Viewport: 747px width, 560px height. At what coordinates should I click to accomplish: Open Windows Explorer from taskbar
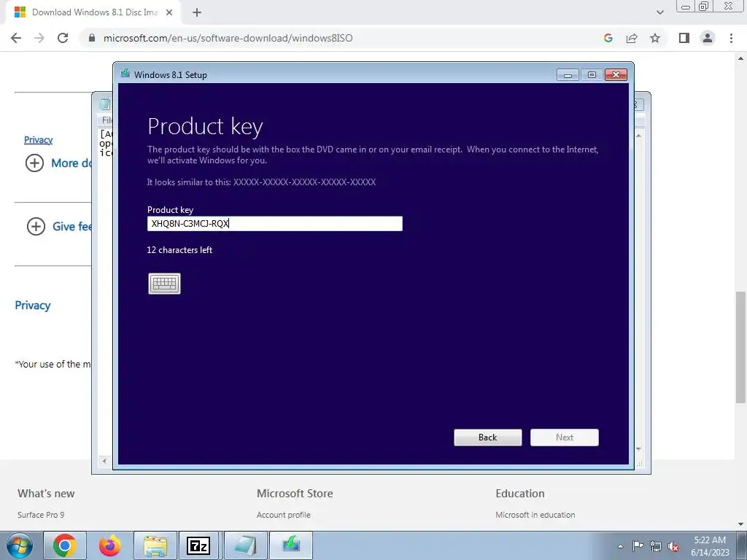click(155, 545)
